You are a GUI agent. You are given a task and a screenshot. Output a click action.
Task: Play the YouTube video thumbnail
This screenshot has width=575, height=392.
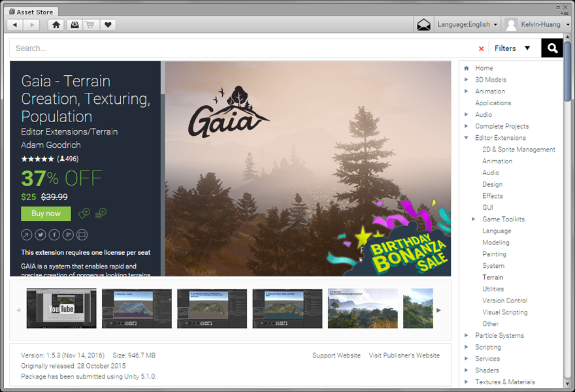click(61, 308)
